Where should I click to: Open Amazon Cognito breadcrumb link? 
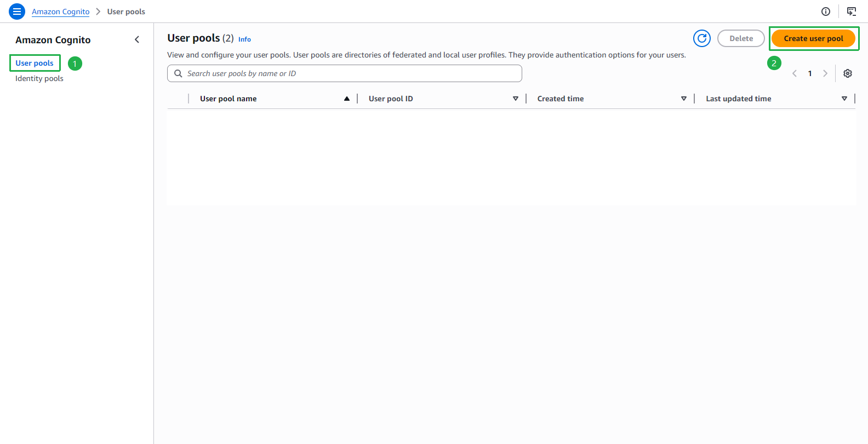tap(61, 11)
